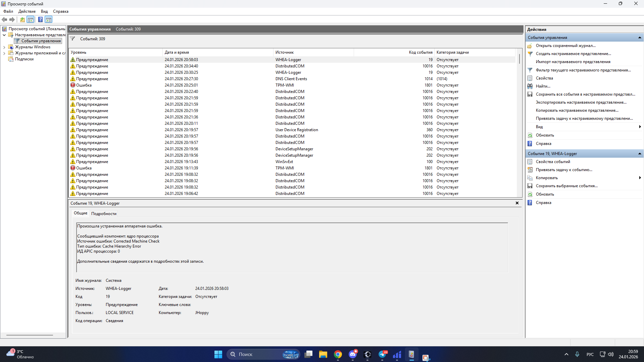The width and height of the screenshot is (644, 362).
Task: Click Обновить in the upper actions section
Action: tap(545, 135)
